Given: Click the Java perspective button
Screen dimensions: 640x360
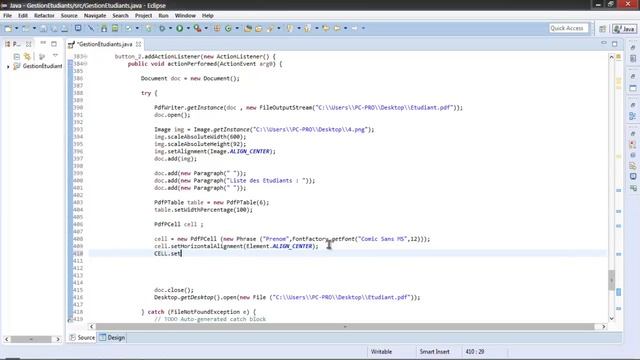Looking at the screenshot, I should pos(624,29).
